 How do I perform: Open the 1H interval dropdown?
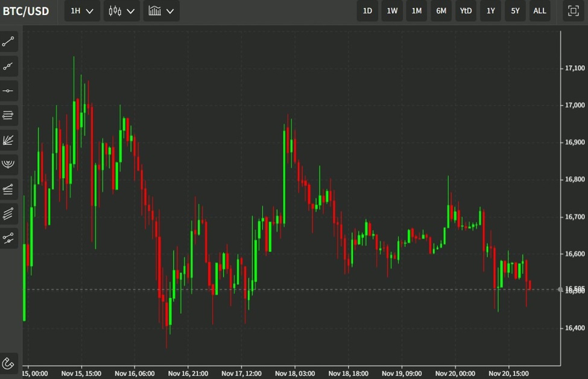click(82, 11)
